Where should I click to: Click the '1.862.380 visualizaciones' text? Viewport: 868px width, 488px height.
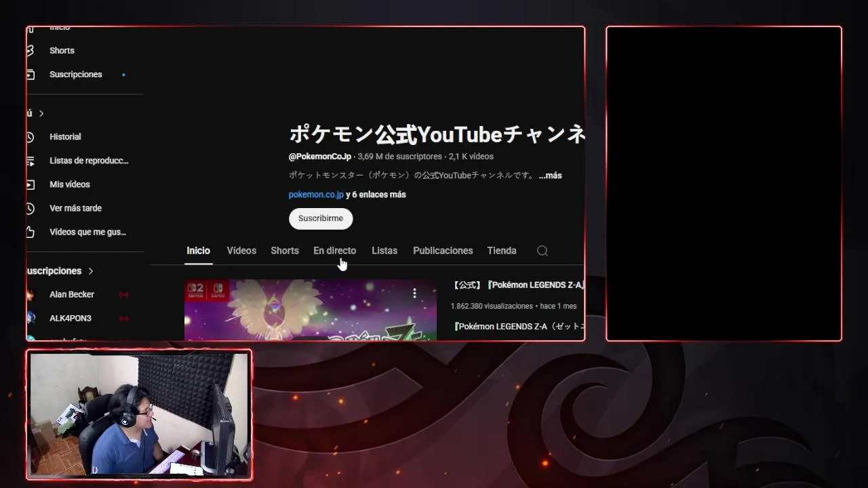[x=492, y=306]
